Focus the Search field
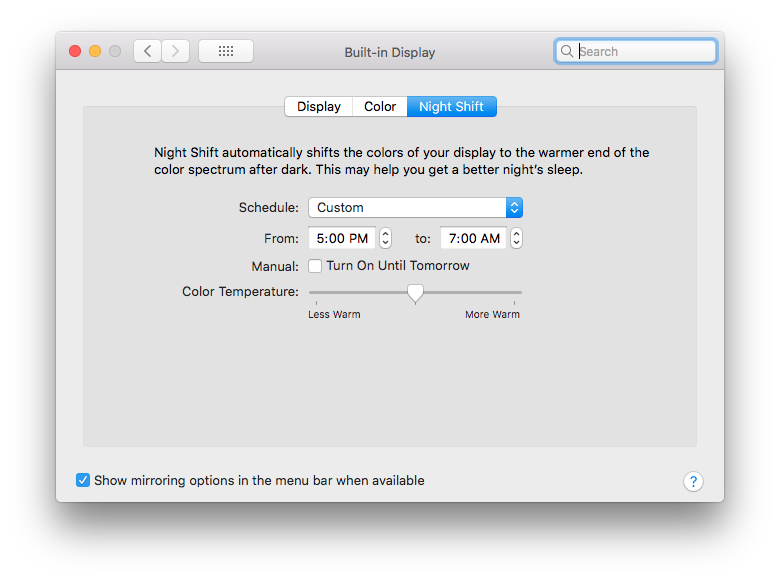The width and height of the screenshot is (780, 582). (636, 51)
